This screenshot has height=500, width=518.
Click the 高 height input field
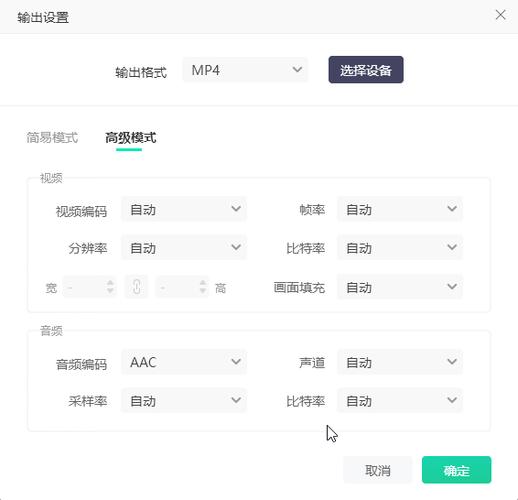pyautogui.click(x=182, y=287)
